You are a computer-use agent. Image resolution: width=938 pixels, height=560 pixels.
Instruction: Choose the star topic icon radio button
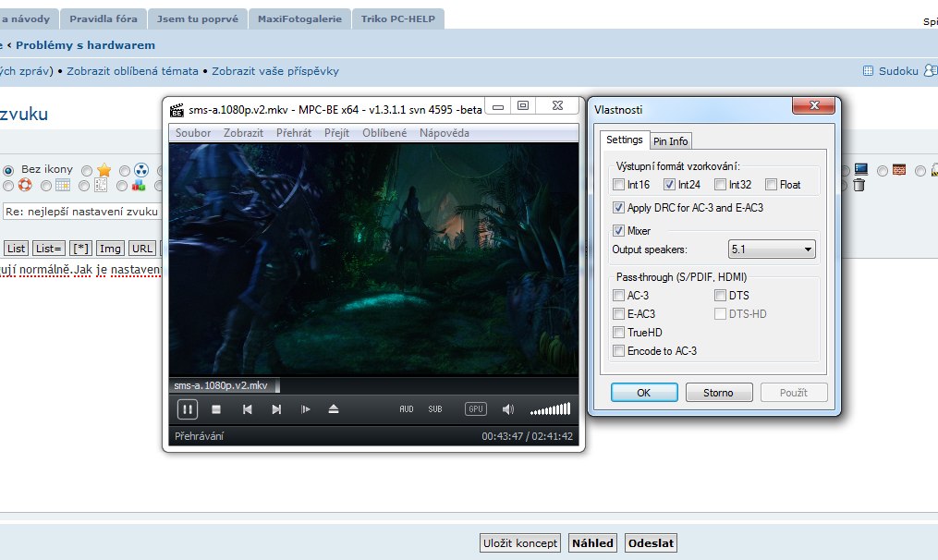tap(87, 171)
